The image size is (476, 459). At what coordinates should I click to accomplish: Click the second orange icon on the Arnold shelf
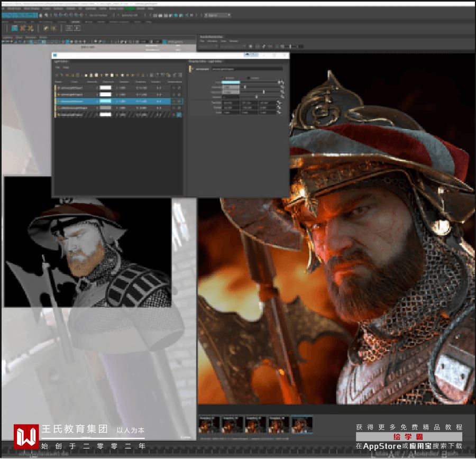coord(30,28)
